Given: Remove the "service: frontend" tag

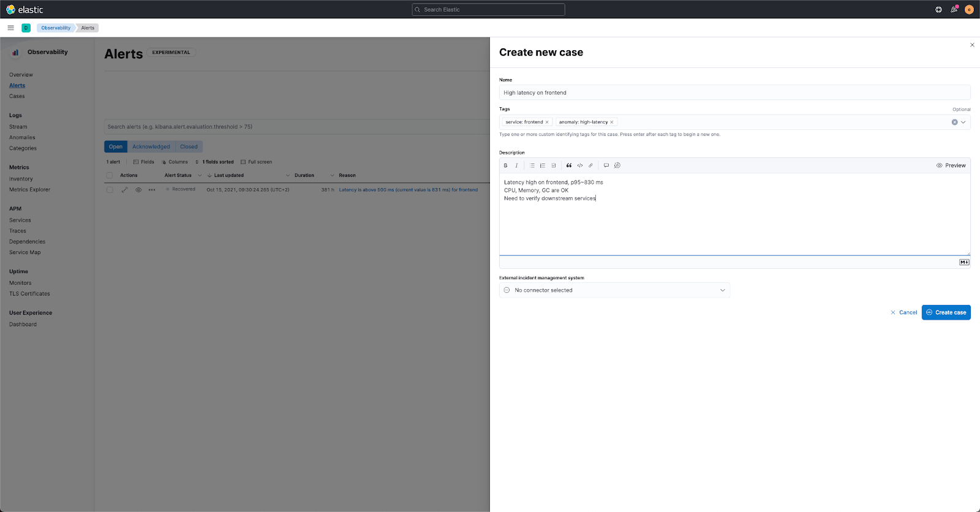Looking at the screenshot, I should click(547, 122).
